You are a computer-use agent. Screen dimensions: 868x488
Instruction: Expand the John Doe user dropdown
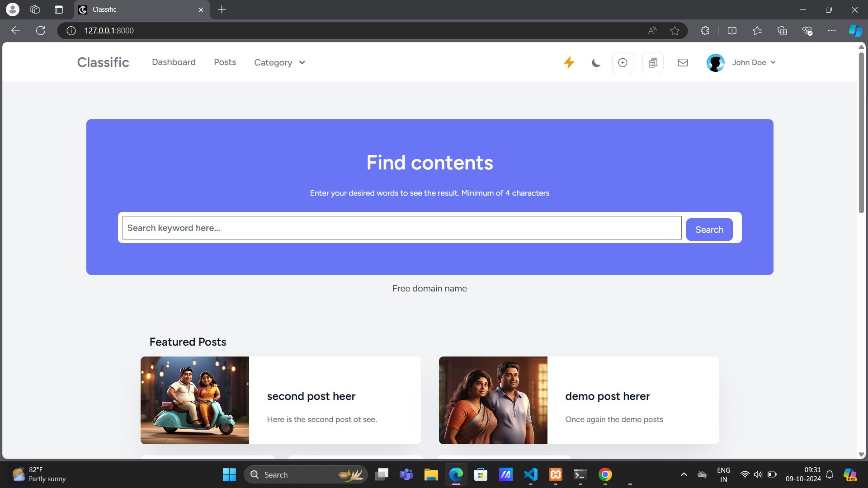pyautogui.click(x=754, y=62)
